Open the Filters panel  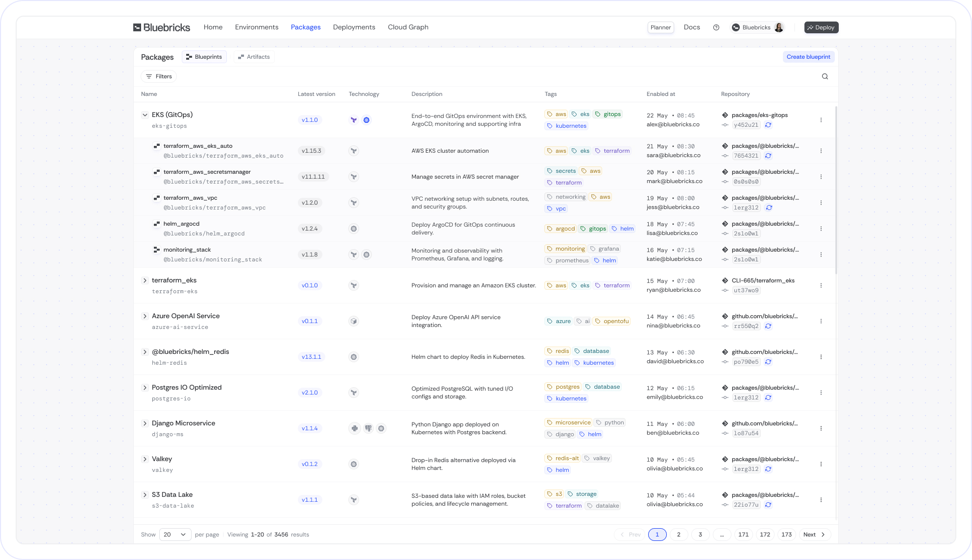pyautogui.click(x=159, y=76)
